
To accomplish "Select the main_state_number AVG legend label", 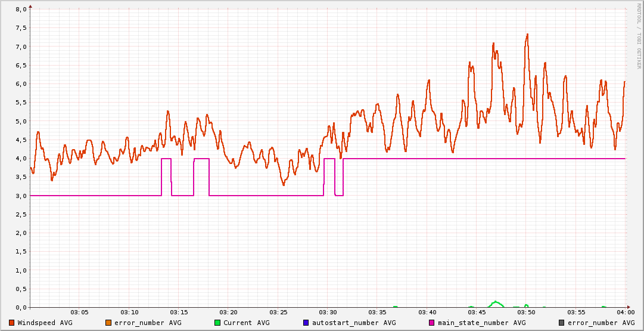I will tap(481, 323).
